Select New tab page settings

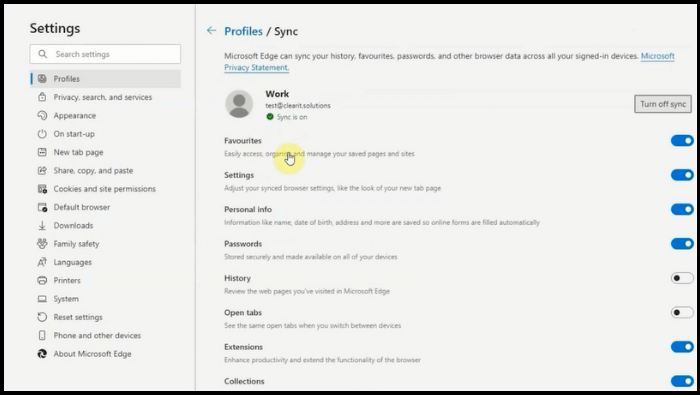pos(105,152)
